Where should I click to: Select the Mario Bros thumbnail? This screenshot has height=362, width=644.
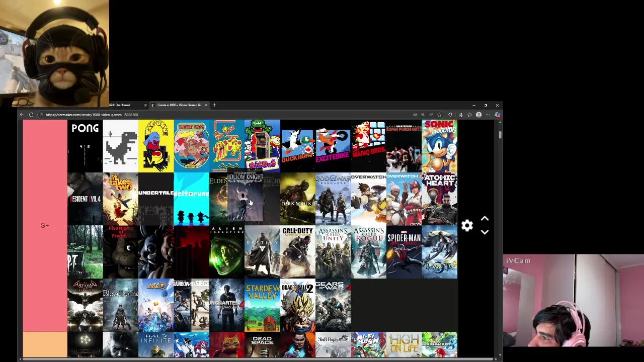(x=368, y=146)
